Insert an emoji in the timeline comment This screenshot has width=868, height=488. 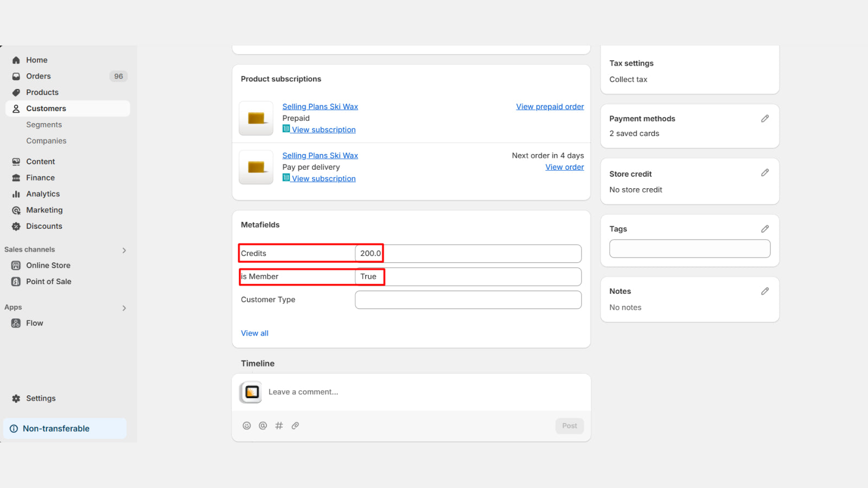coord(247,426)
